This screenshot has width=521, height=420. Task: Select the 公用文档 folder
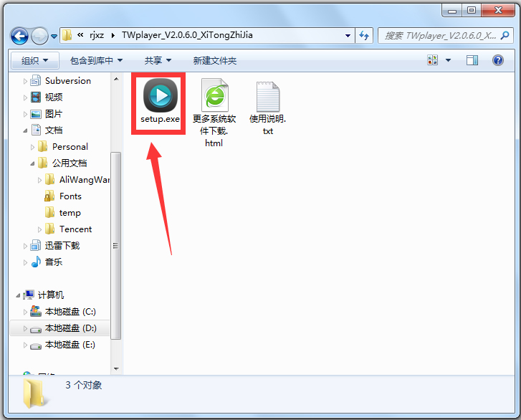tap(70, 163)
